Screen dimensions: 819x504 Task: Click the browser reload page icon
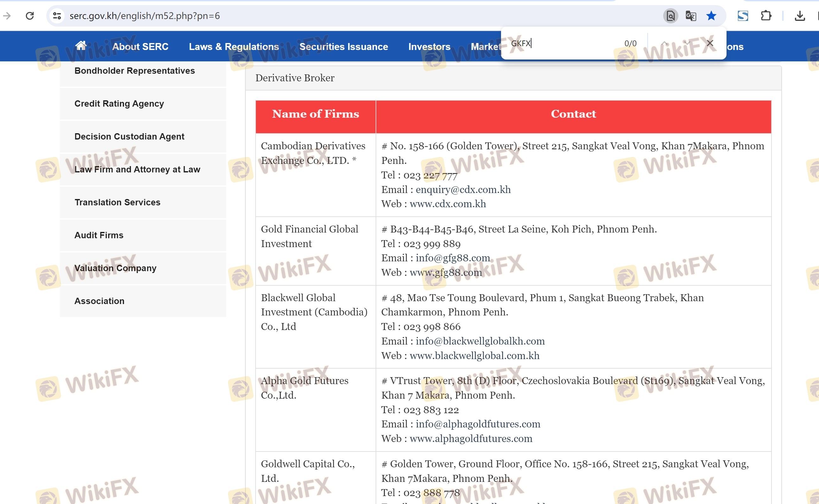point(30,16)
